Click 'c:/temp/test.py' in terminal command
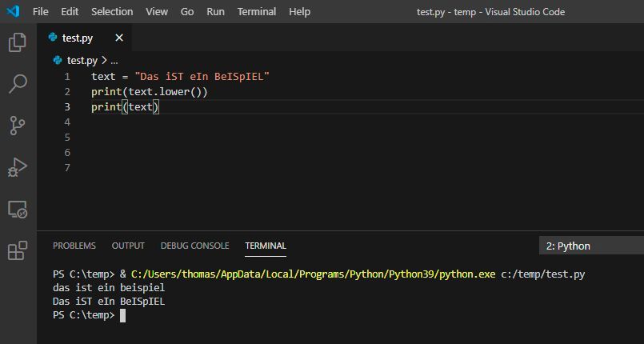Screen dimensions: 644x344 point(543,274)
